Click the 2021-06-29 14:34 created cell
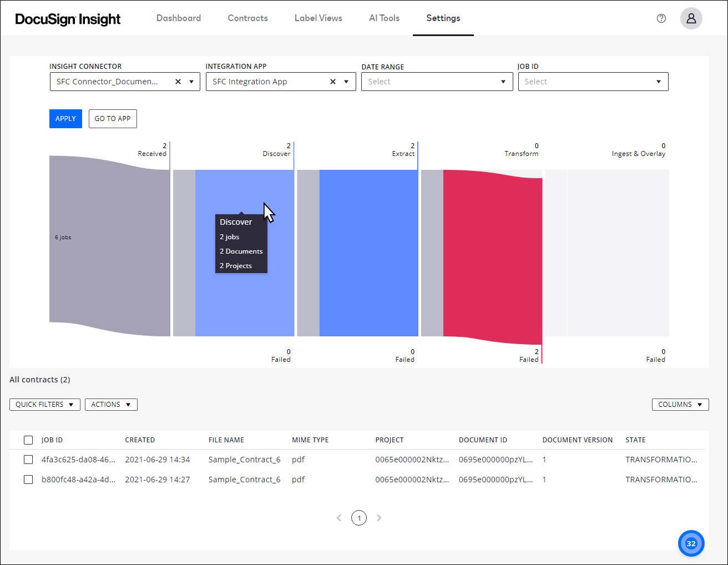Screen dimensions: 728x565 click(158, 460)
